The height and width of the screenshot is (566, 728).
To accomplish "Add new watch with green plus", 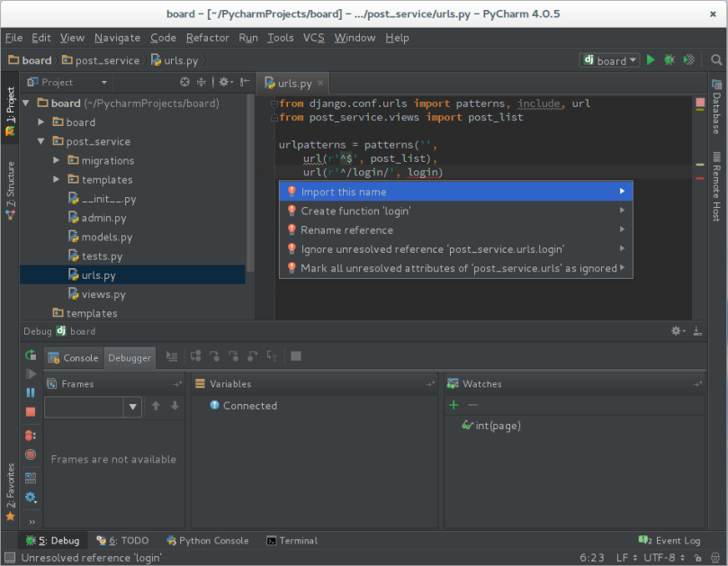I will 454,405.
